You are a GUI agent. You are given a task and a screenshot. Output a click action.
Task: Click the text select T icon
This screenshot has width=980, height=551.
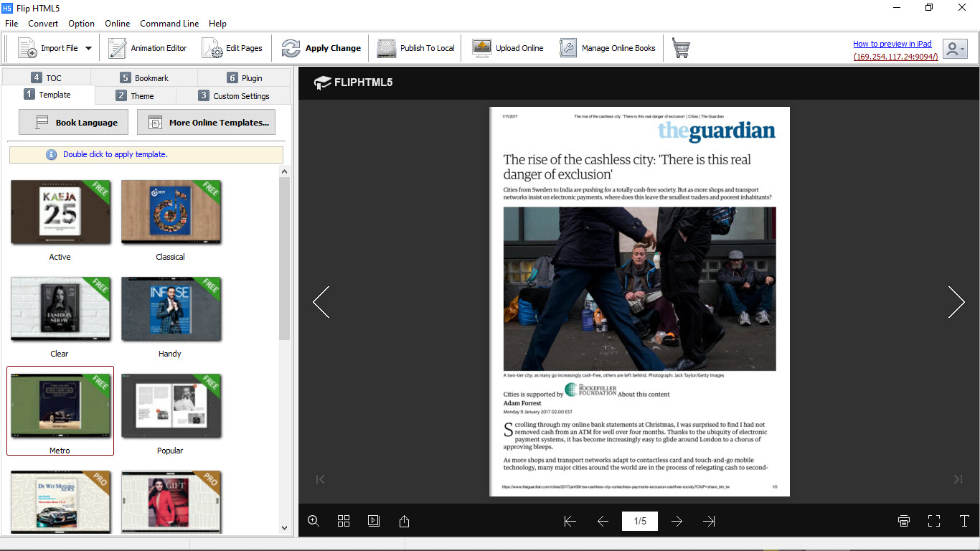[x=964, y=521]
